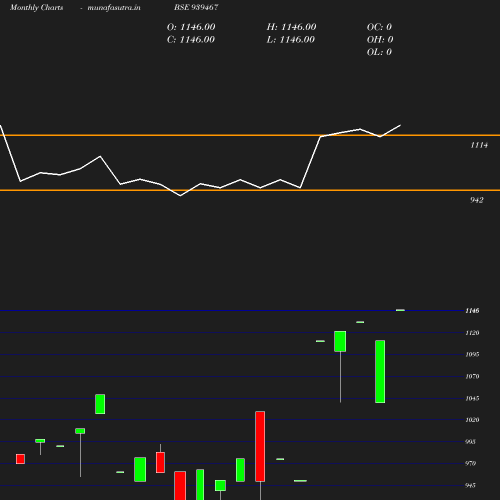Screen dimensions: 500x500
Task: Click the "1095" price axis label
Action: pyautogui.click(x=472, y=354)
